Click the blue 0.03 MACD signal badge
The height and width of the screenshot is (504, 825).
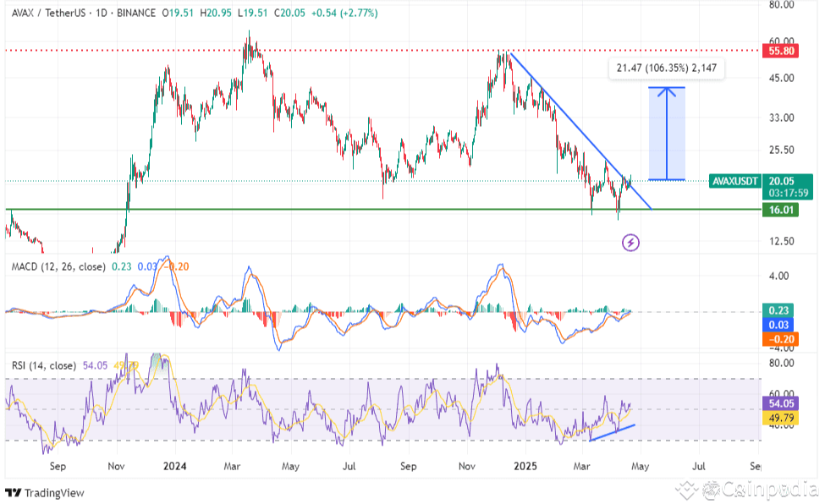[777, 324]
